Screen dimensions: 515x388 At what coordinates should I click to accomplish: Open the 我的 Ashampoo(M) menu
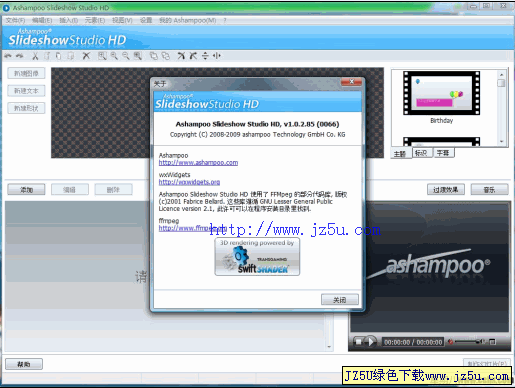tap(188, 21)
